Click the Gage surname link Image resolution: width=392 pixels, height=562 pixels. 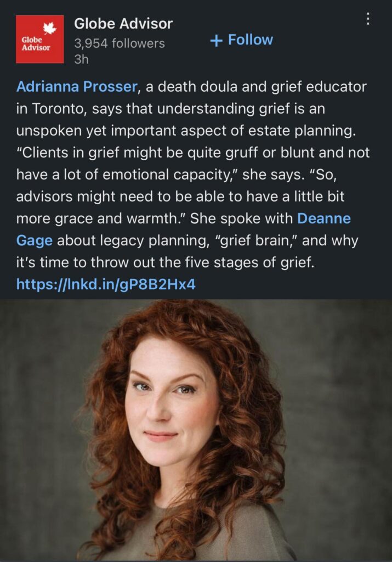(x=35, y=240)
